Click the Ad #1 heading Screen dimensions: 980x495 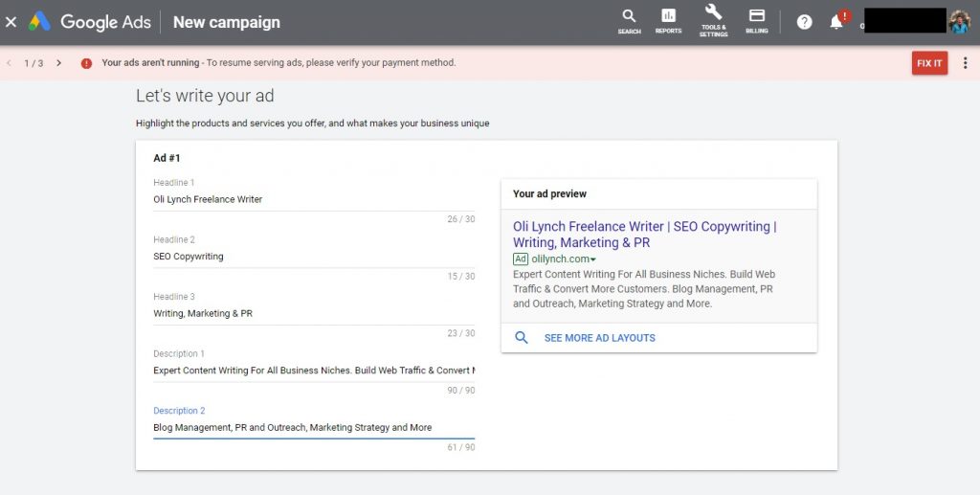pos(167,158)
